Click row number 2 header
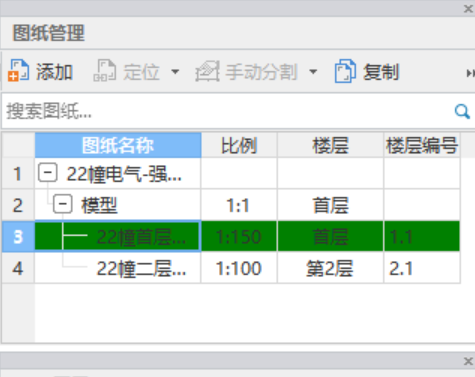The height and width of the screenshot is (377, 475). pos(18,205)
